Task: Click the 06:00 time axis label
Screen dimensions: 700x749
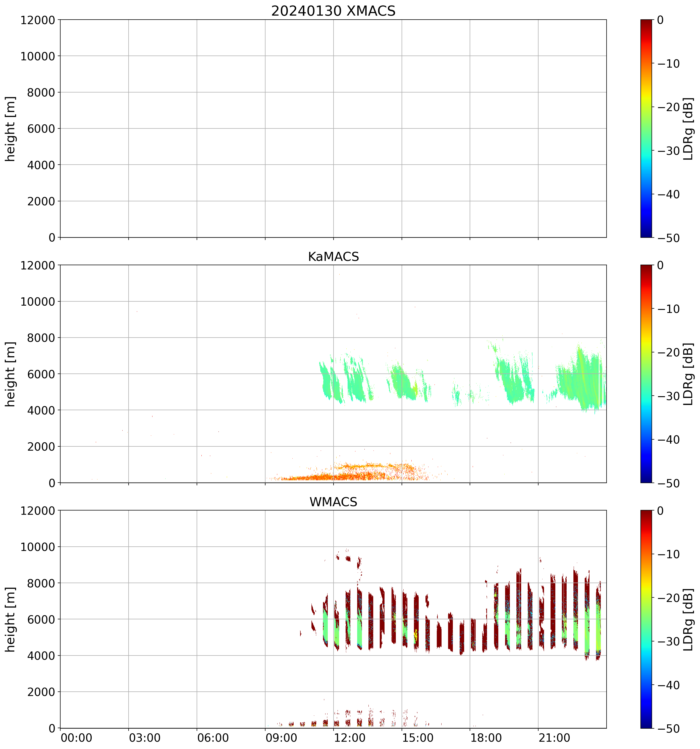Action: pyautogui.click(x=213, y=738)
